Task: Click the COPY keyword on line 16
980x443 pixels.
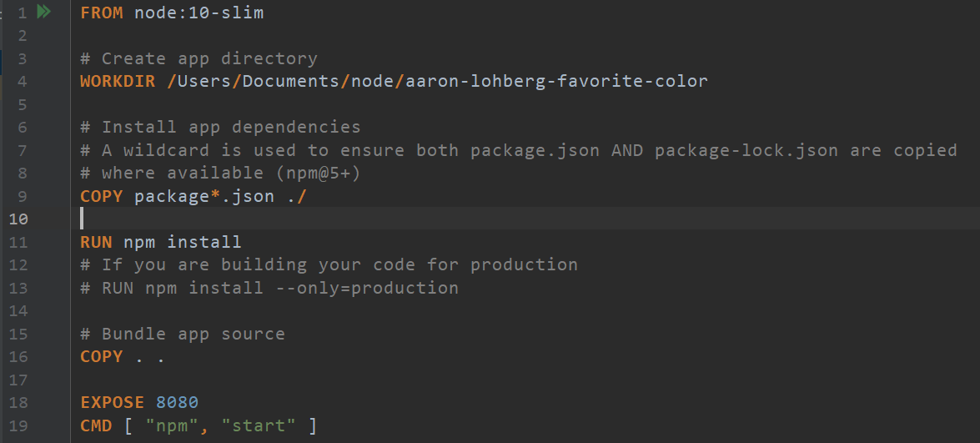Action: tap(102, 357)
